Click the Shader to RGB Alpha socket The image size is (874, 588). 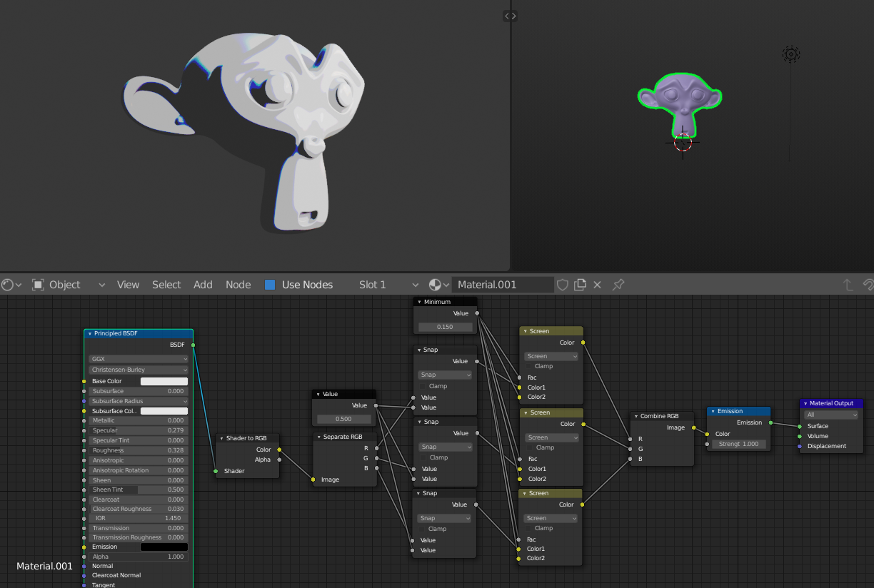[279, 460]
